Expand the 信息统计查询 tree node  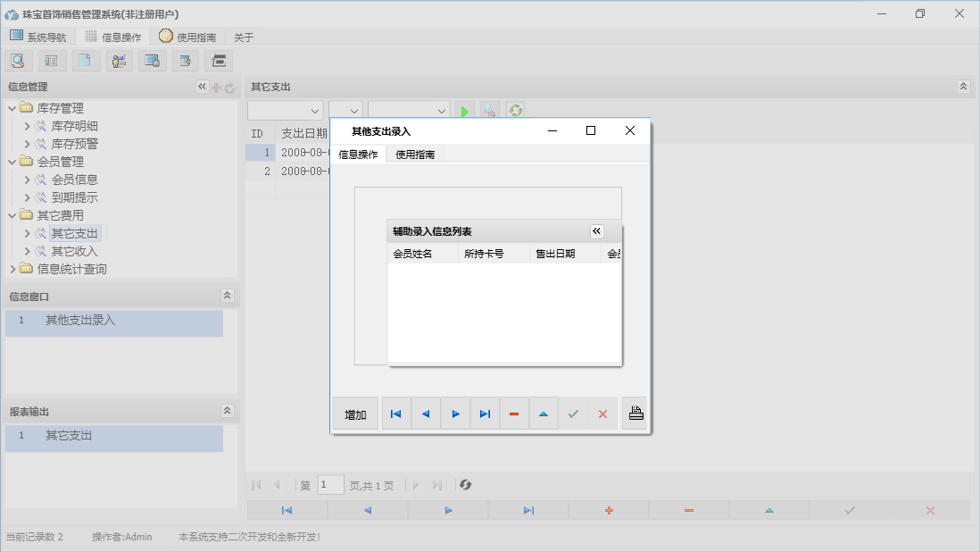pos(12,269)
